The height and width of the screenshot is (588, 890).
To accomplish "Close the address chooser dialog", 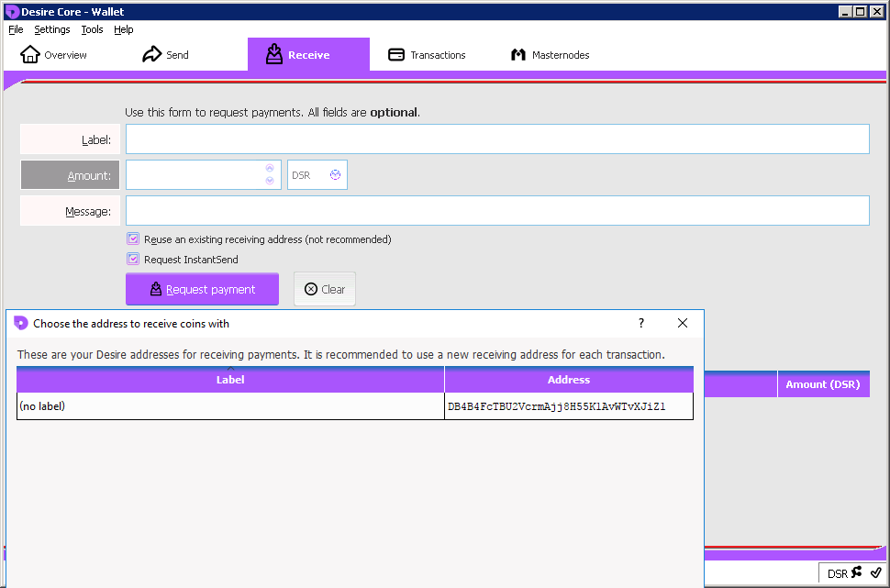I will tap(683, 323).
